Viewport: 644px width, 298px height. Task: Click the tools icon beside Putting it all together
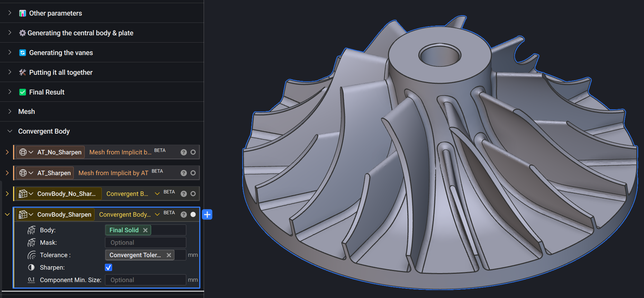tap(22, 72)
